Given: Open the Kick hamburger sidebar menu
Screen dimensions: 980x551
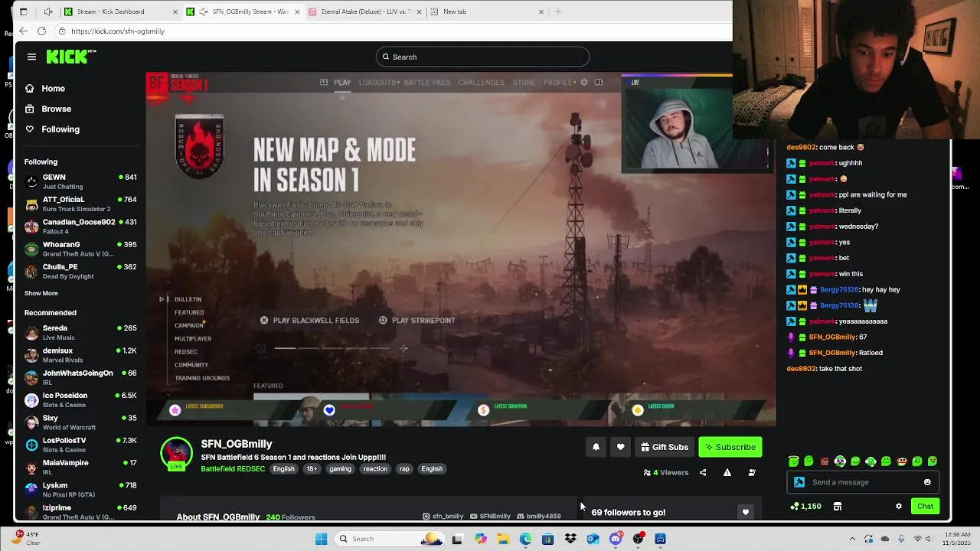Looking at the screenshot, I should [31, 57].
